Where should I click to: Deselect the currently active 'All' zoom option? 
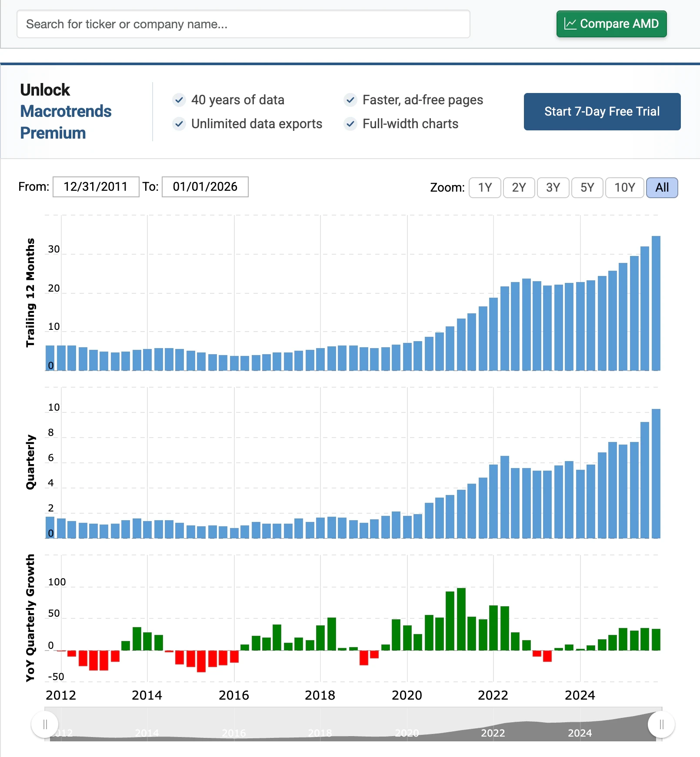coord(662,187)
